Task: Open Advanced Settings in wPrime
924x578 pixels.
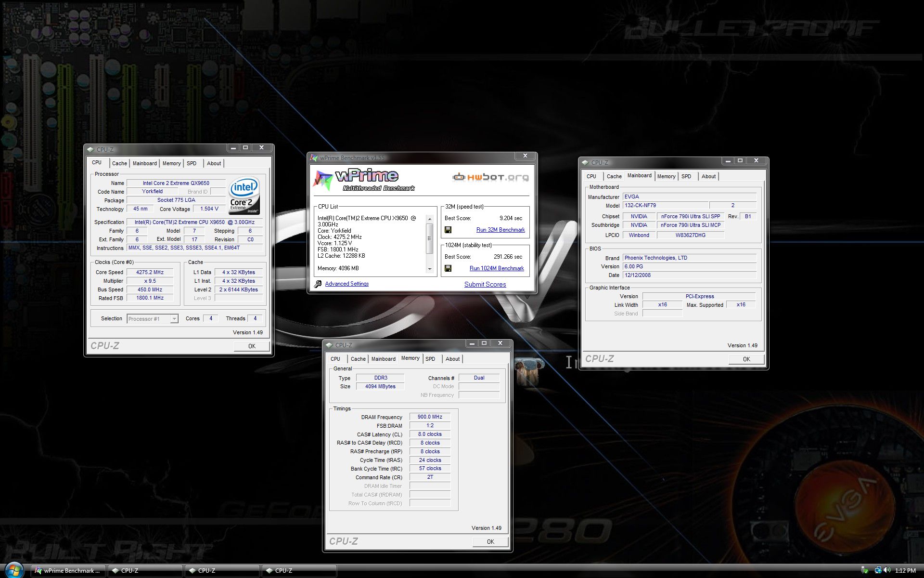Action: coord(347,284)
